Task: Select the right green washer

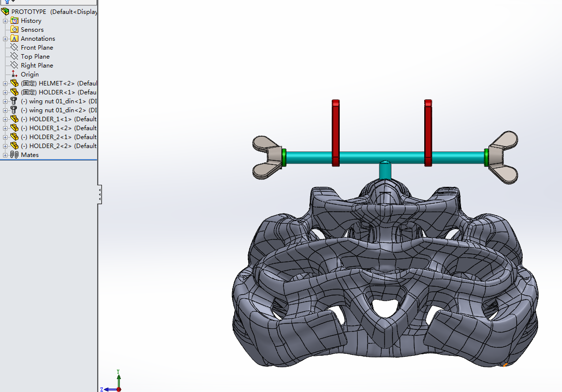Action: tap(486, 157)
